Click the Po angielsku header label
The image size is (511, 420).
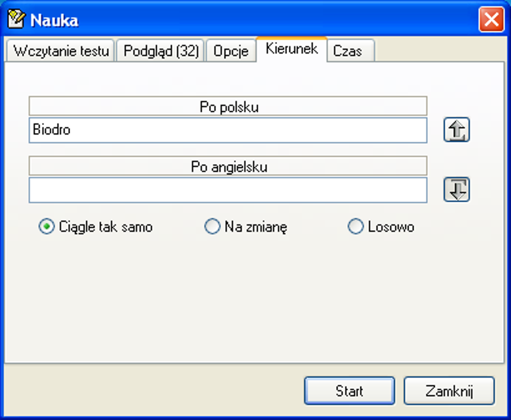click(228, 166)
